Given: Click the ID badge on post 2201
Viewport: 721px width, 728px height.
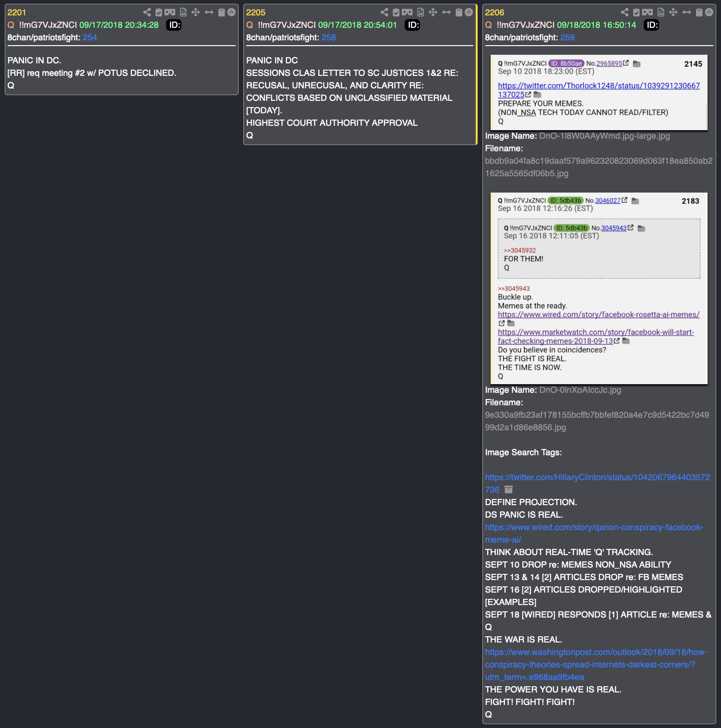Looking at the screenshot, I should pyautogui.click(x=174, y=25).
